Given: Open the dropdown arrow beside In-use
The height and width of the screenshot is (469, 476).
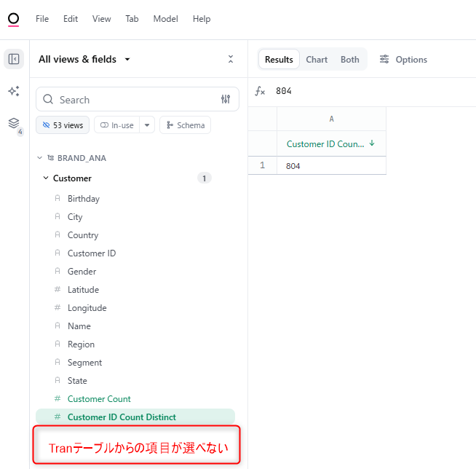Looking at the screenshot, I should click(147, 125).
